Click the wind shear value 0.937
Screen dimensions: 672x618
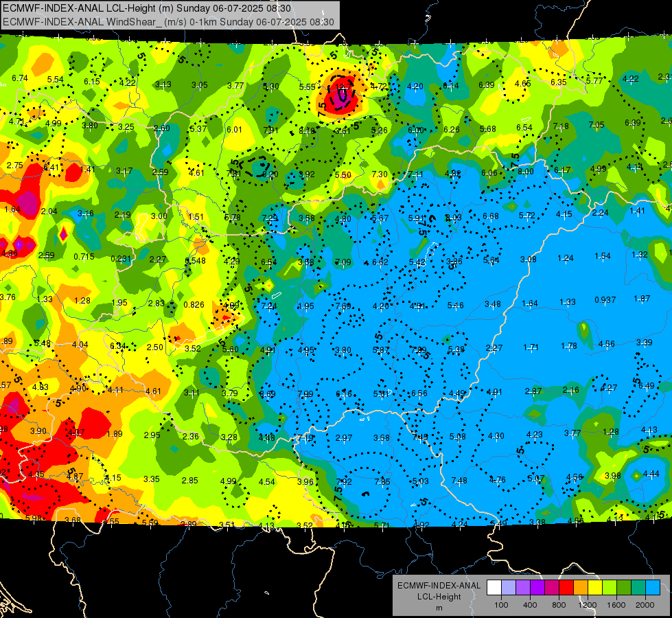point(605,300)
